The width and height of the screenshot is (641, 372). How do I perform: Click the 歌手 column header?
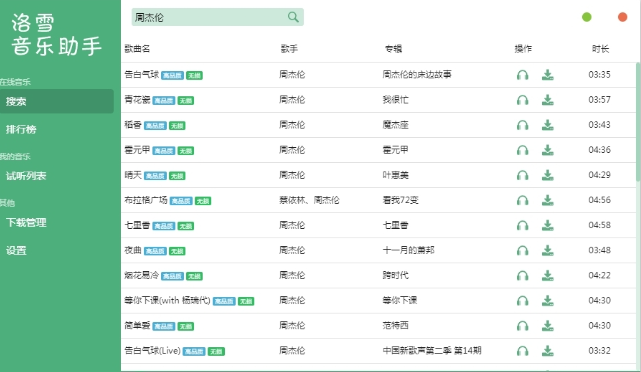tap(289, 49)
